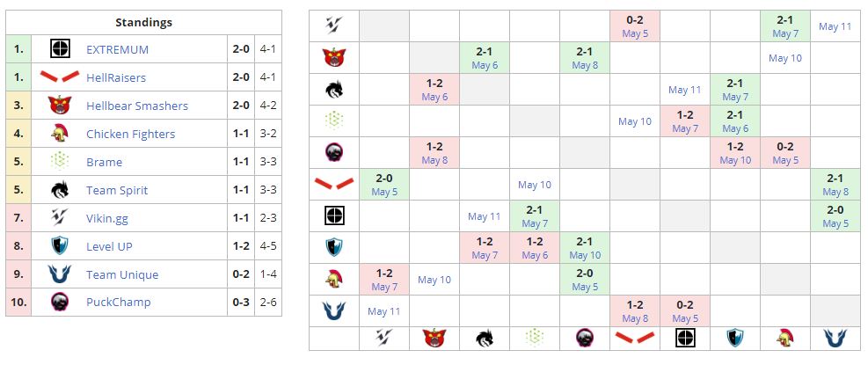The width and height of the screenshot is (868, 365).
Task: Click Brame logo in crosstable bottom row
Action: click(534, 338)
